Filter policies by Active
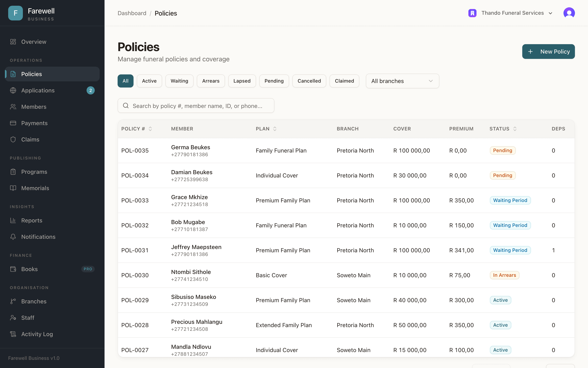Screen dimensions: 588x368 [x=149, y=81]
